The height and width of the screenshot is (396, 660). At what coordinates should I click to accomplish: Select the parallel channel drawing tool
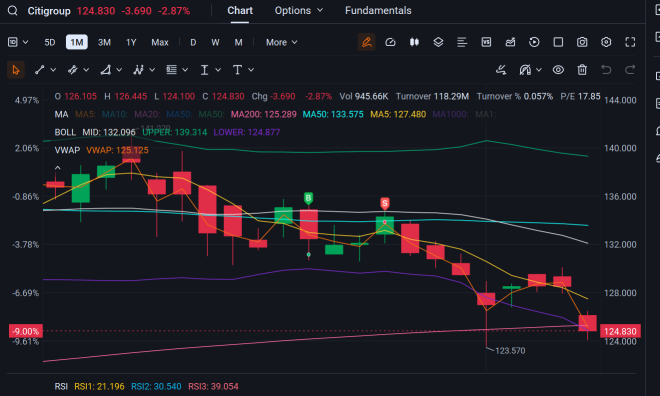72,70
